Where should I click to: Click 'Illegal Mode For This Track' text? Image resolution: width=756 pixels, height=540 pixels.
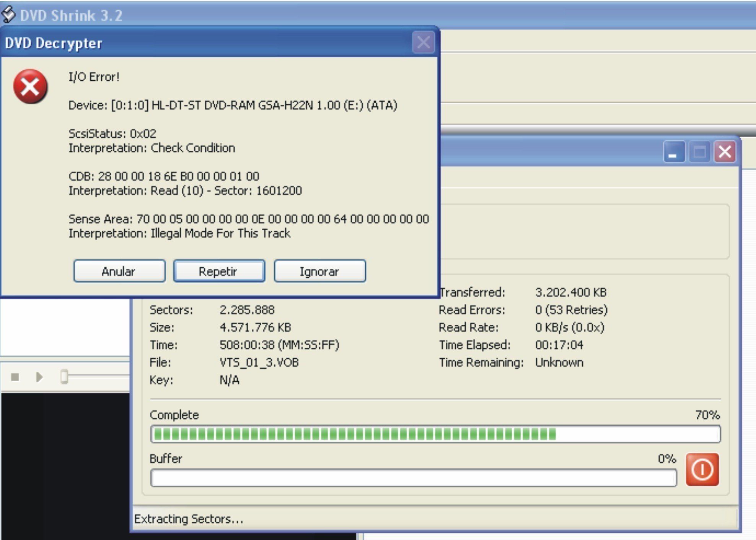(220, 233)
